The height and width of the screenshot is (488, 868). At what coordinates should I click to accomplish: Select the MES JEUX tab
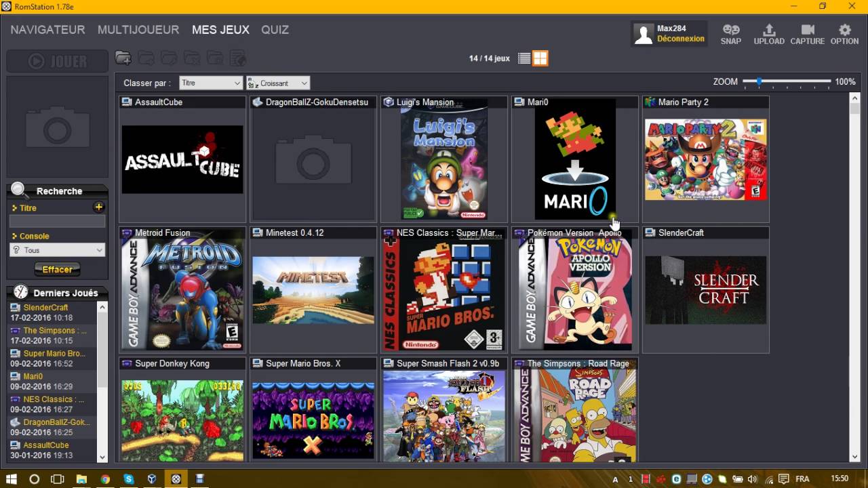pos(220,30)
